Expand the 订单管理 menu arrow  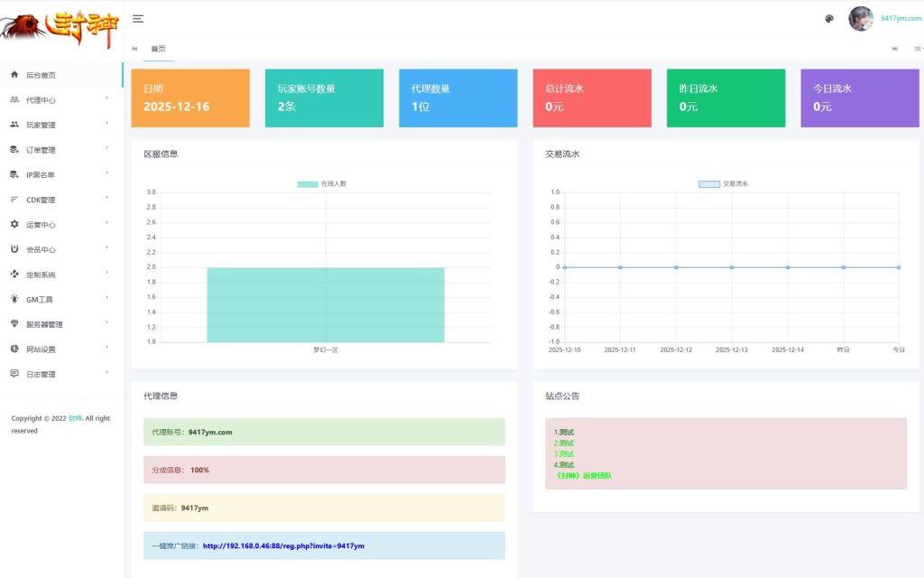(x=107, y=149)
